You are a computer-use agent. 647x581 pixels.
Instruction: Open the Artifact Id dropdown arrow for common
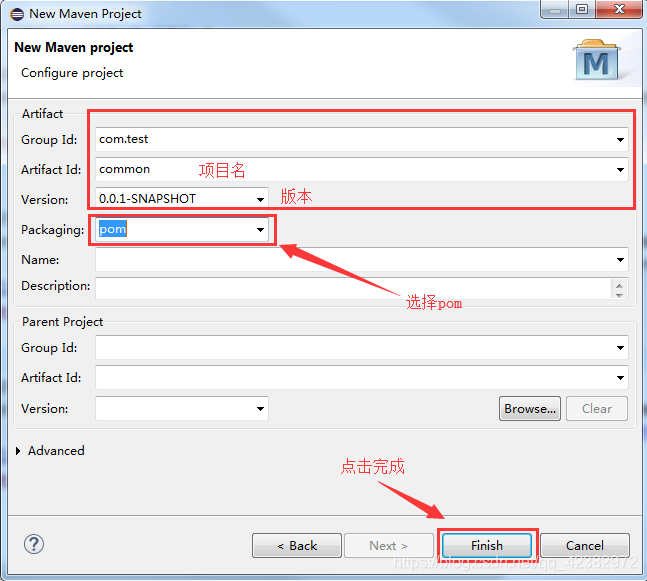(620, 170)
